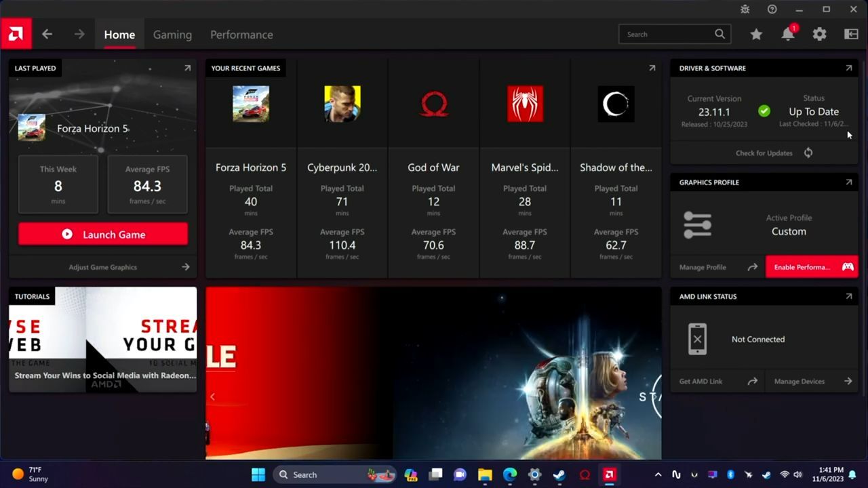This screenshot has height=488, width=868.
Task: Click the magnifier icon in search box
Action: pos(719,34)
